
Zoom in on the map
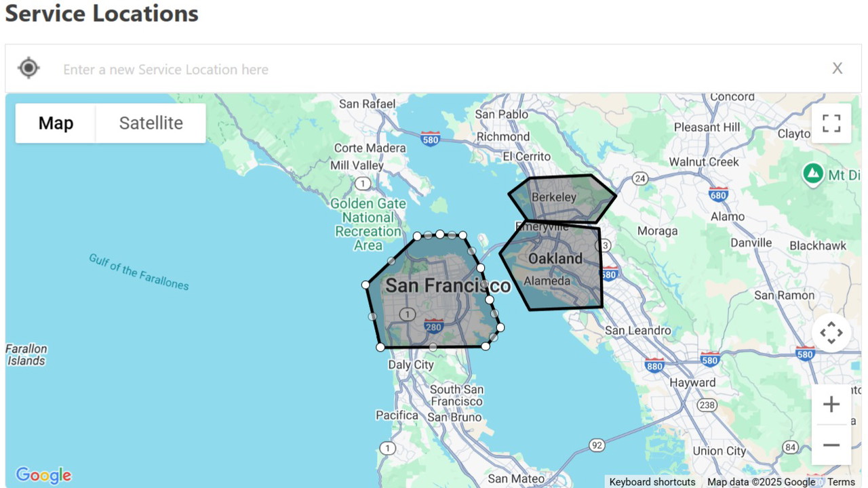coord(831,405)
